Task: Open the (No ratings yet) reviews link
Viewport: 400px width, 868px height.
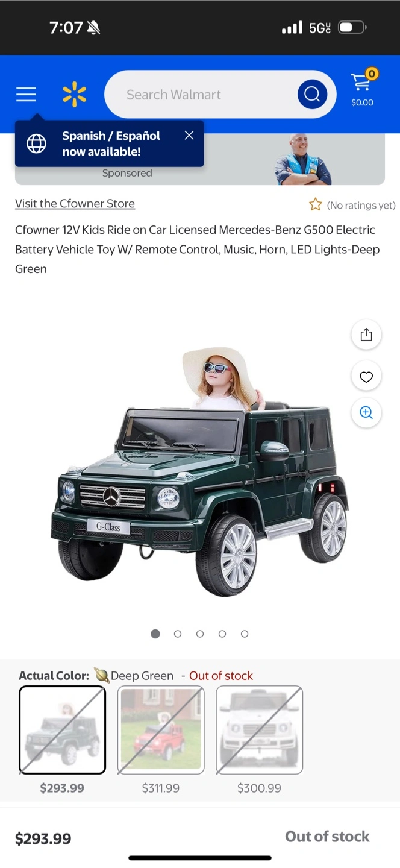Action: [361, 206]
